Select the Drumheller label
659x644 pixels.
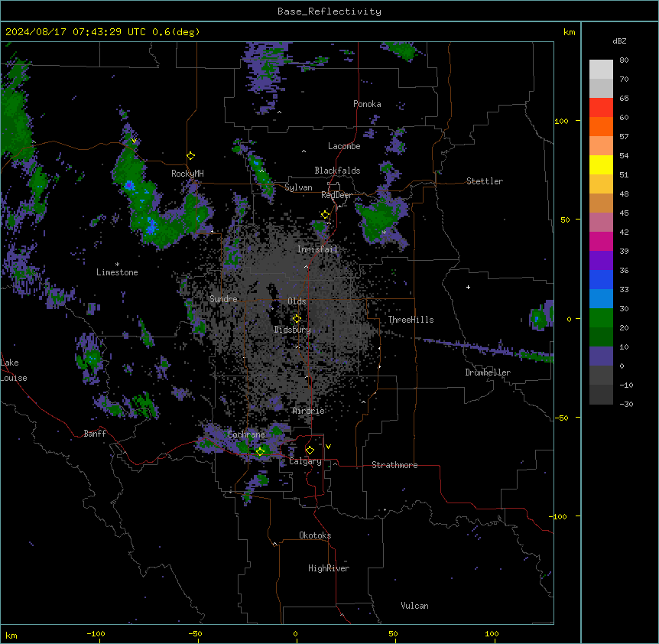coord(488,372)
